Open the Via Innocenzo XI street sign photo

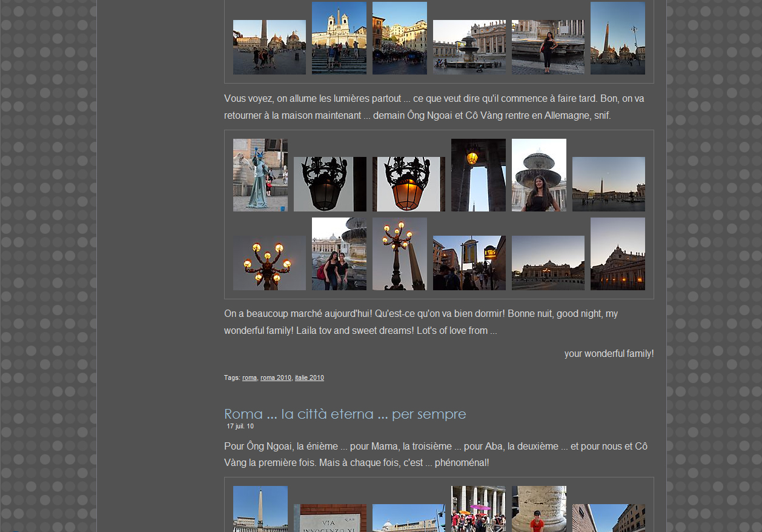click(x=330, y=518)
